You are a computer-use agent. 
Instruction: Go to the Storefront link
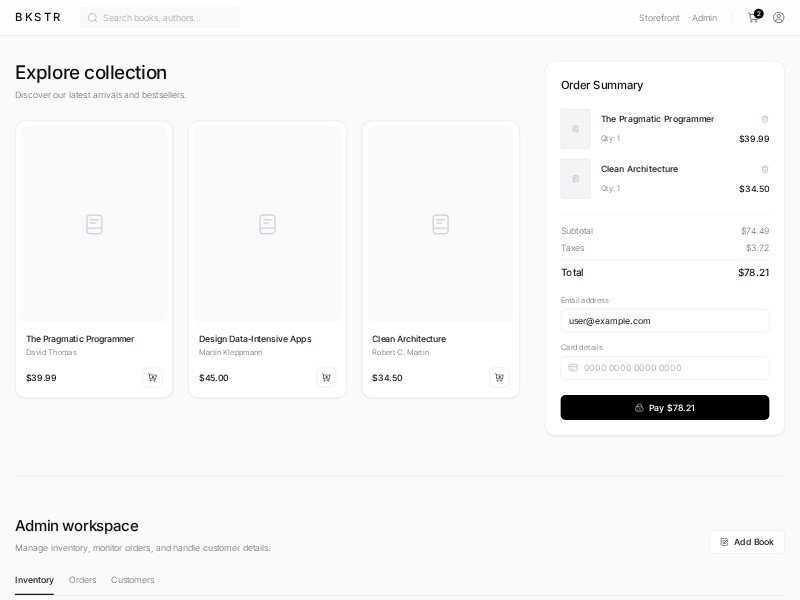(x=659, y=18)
